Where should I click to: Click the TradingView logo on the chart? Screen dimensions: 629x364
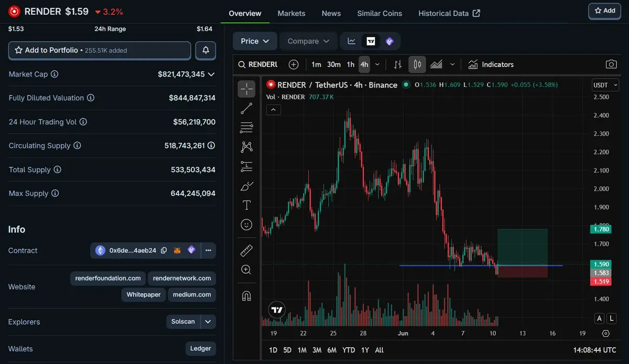pos(277,310)
